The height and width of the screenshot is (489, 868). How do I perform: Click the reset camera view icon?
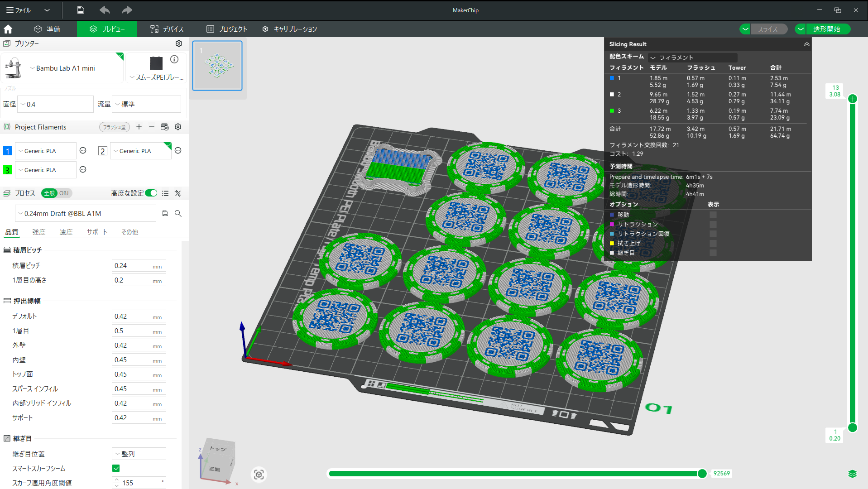pos(259,475)
